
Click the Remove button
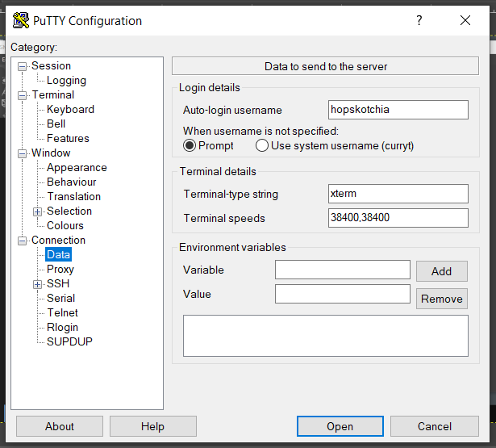pos(441,299)
